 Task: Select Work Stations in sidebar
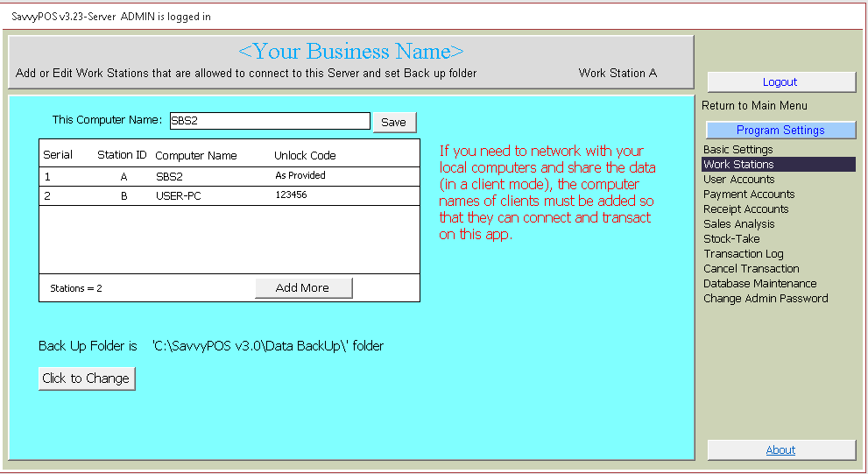tap(738, 165)
